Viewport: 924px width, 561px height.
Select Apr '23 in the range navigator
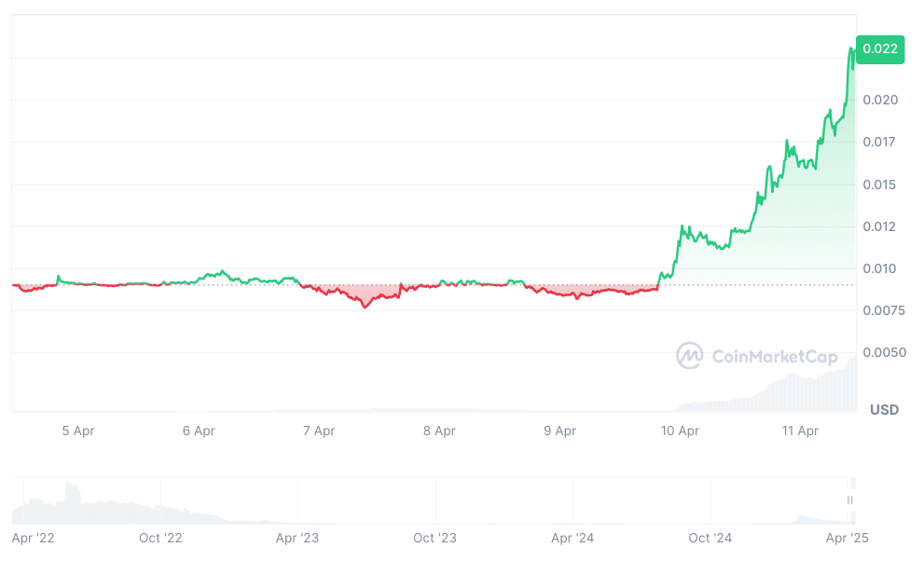click(297, 538)
